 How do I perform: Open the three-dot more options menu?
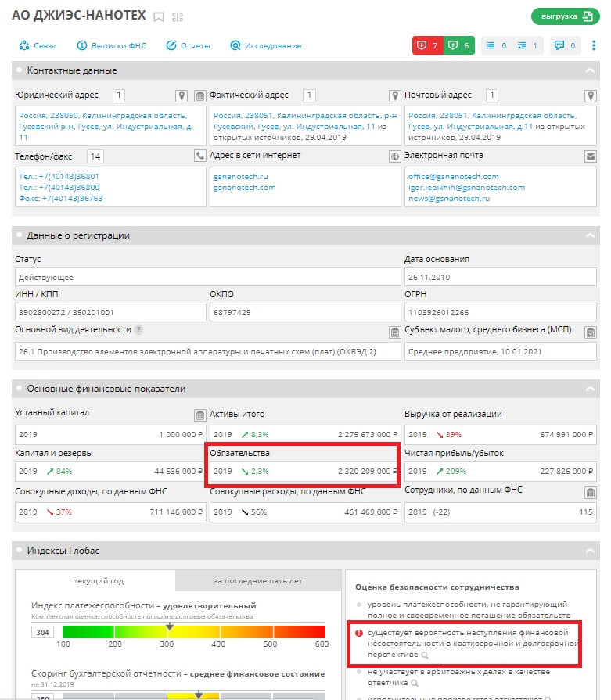594,45
